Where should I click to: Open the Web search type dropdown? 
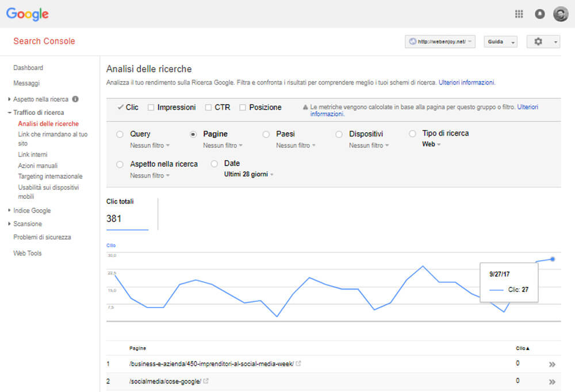click(x=431, y=144)
